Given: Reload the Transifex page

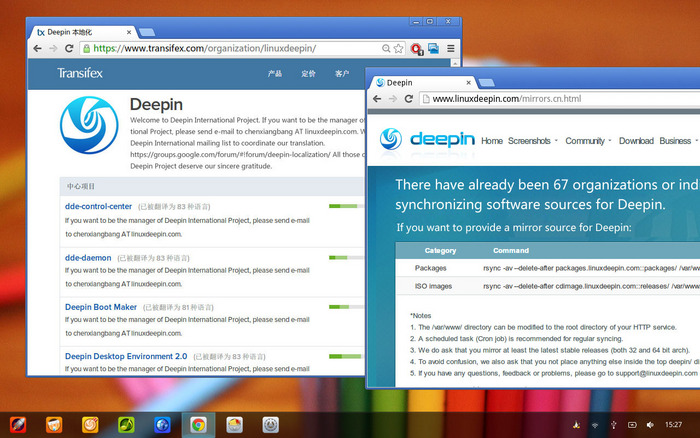Looking at the screenshot, I should [69, 48].
